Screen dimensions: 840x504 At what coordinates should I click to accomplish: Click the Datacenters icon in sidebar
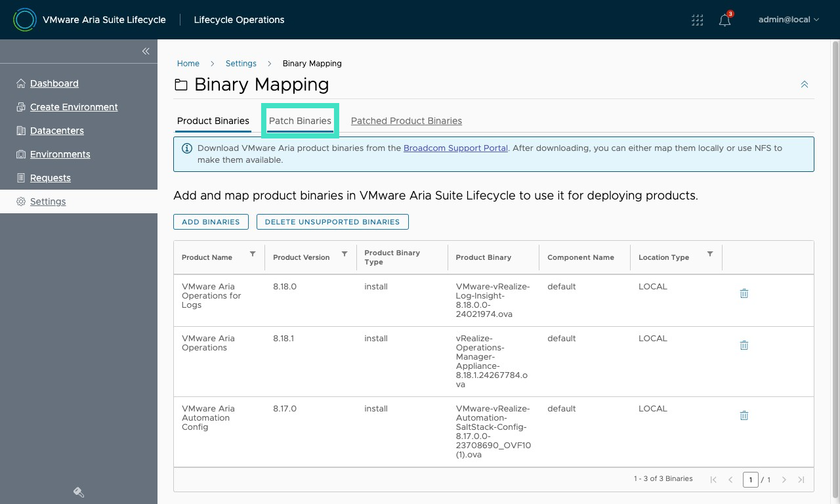(21, 131)
